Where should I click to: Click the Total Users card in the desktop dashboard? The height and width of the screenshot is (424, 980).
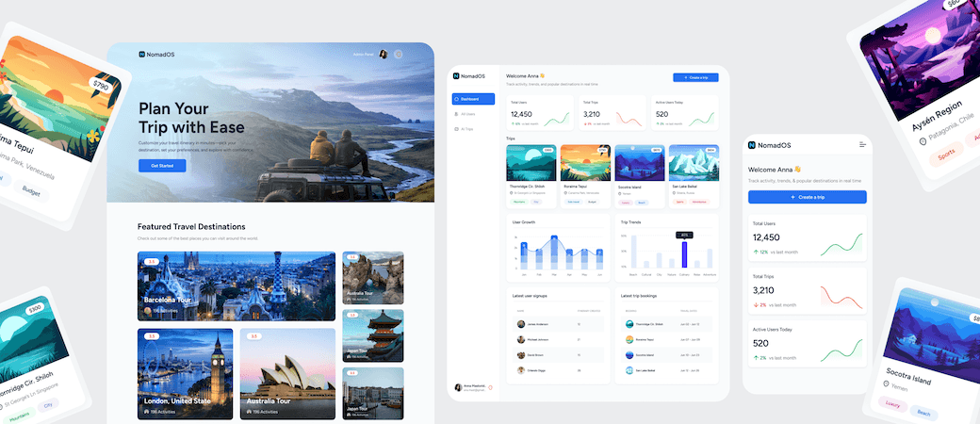pyautogui.click(x=540, y=113)
